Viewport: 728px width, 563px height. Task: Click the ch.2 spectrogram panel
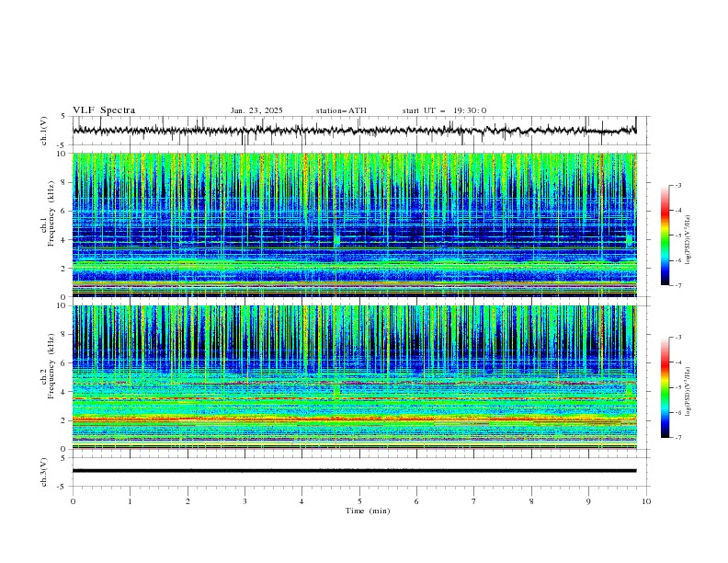tap(354, 377)
